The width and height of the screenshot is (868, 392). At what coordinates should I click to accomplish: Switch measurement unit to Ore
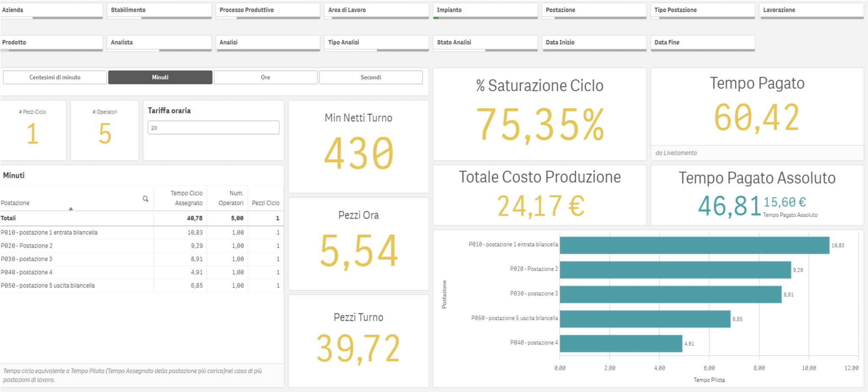[x=265, y=77]
